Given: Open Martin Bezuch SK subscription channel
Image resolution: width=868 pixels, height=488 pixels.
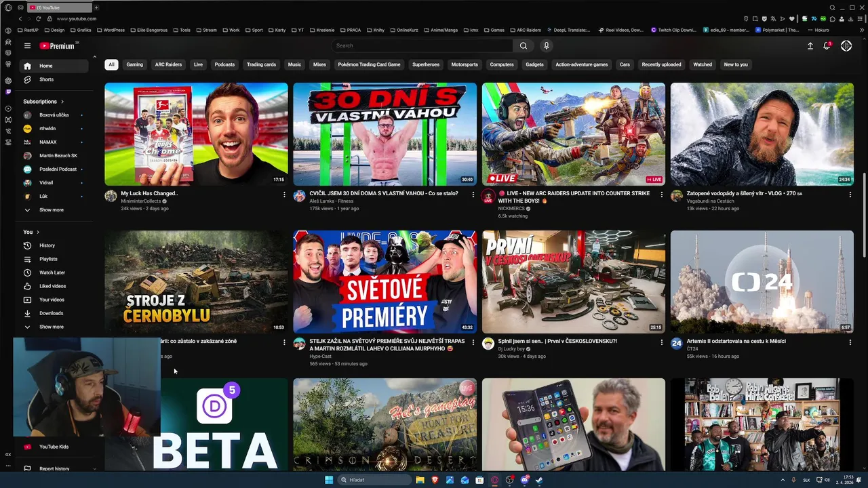Looking at the screenshot, I should pos(54,156).
